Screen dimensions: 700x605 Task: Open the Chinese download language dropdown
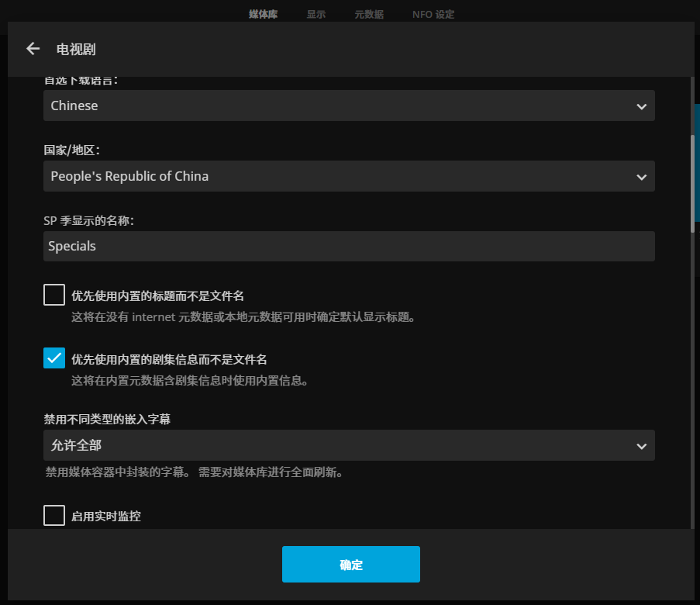pyautogui.click(x=349, y=105)
